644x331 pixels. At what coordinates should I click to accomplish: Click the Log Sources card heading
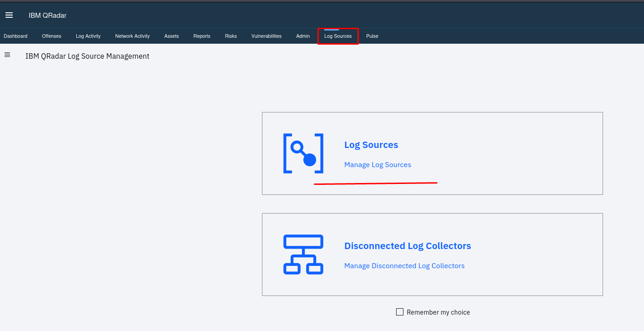click(x=371, y=145)
